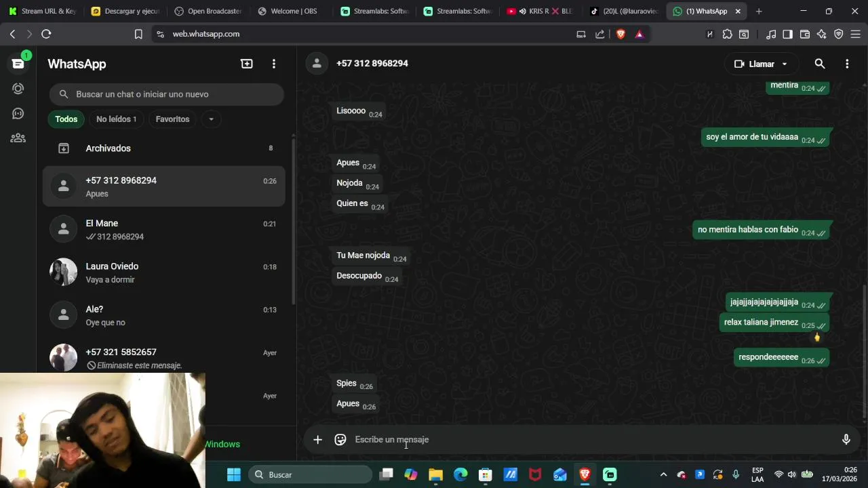
Task: Focus the Windows taskbar Buscar search box
Action: 311,474
